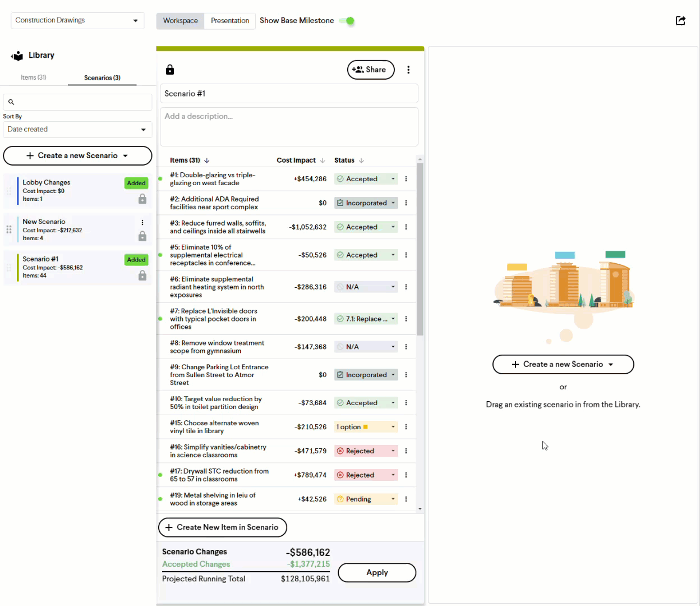Screen dimensions: 700x606
Task: Open the Construction Drawings dropdown
Action: (77, 21)
